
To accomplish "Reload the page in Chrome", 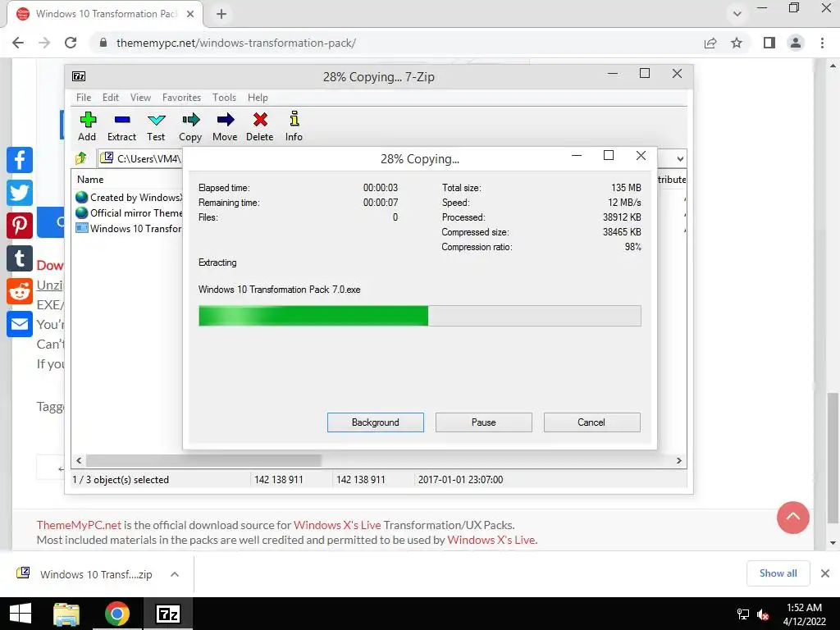I will pyautogui.click(x=71, y=43).
